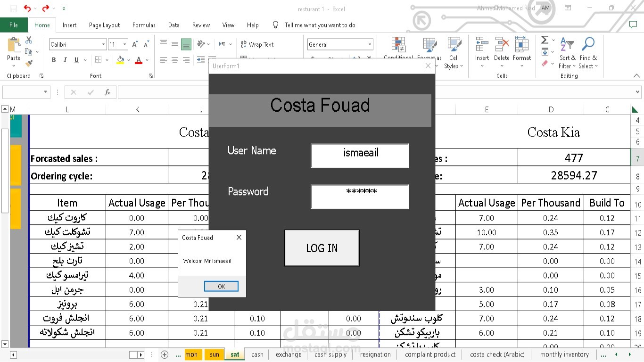644x362 pixels.
Task: Click the Fill down-arrow icon
Action: tap(545, 52)
